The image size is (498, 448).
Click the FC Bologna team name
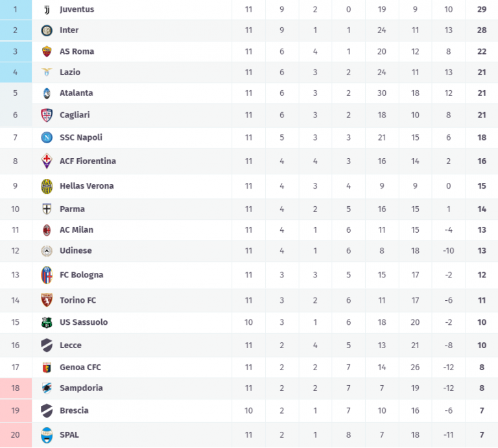[x=81, y=275]
